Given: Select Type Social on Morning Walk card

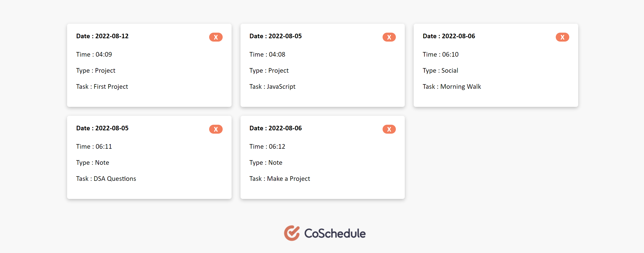Looking at the screenshot, I should tap(440, 70).
